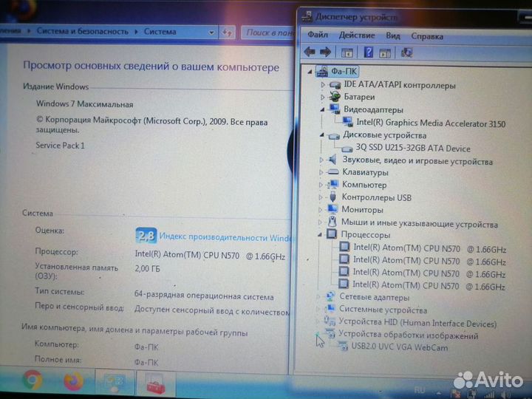
Task: Go to Система и безопасность breadcrumb
Action: [x=83, y=31]
